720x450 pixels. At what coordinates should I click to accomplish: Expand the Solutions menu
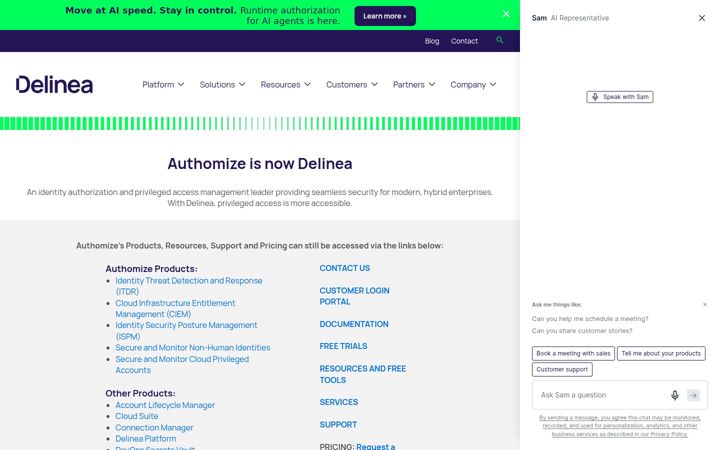tap(222, 84)
